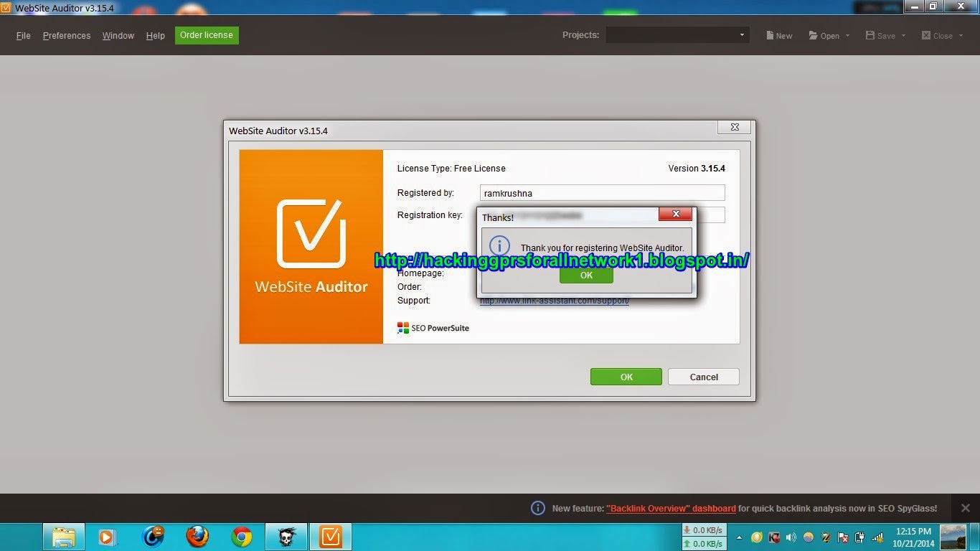Click the landscape thumbnail beside the clock
Screen dimensions: 980x551
[x=953, y=537]
